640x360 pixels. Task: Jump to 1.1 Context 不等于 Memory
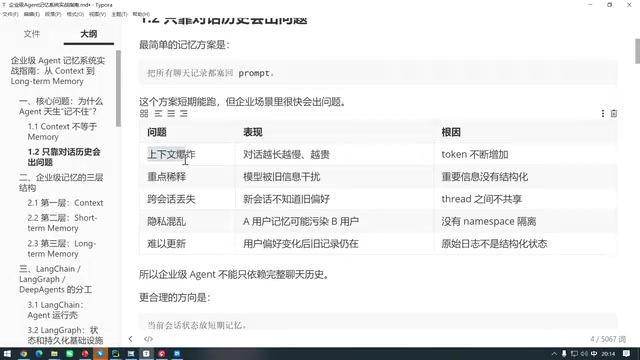[62, 131]
